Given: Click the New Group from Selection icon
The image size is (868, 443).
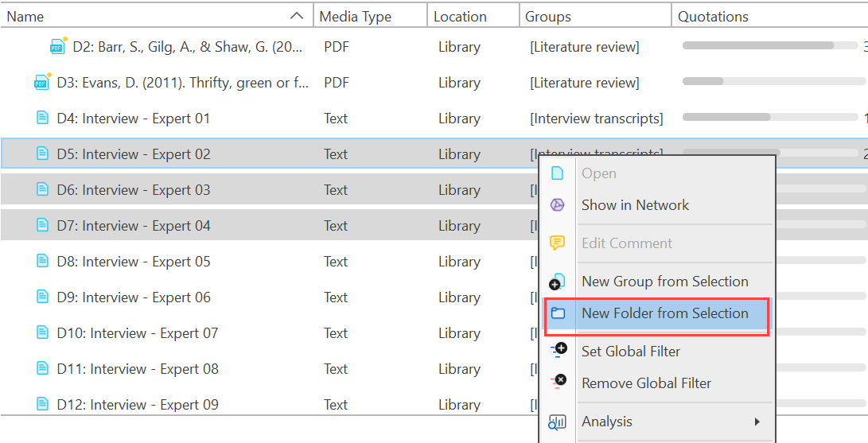Looking at the screenshot, I should tap(558, 282).
